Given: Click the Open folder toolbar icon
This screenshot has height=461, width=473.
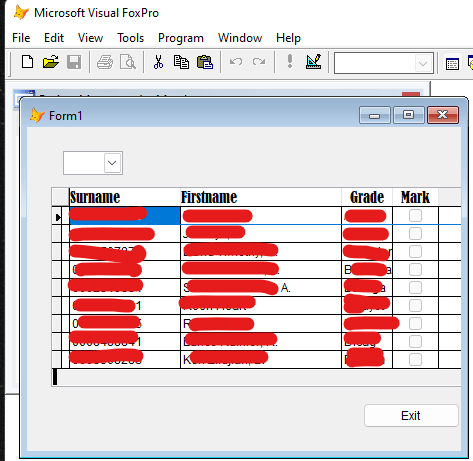Looking at the screenshot, I should (51, 62).
